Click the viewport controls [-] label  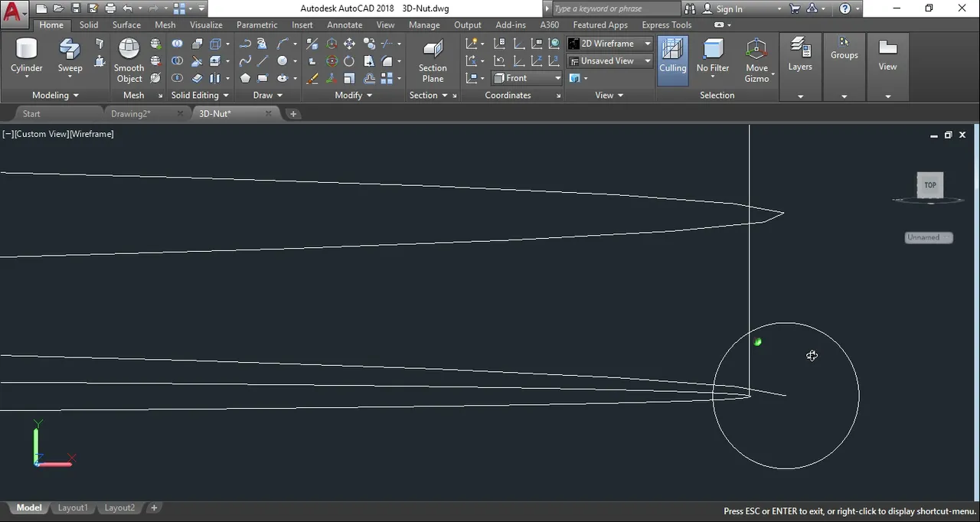click(x=8, y=134)
